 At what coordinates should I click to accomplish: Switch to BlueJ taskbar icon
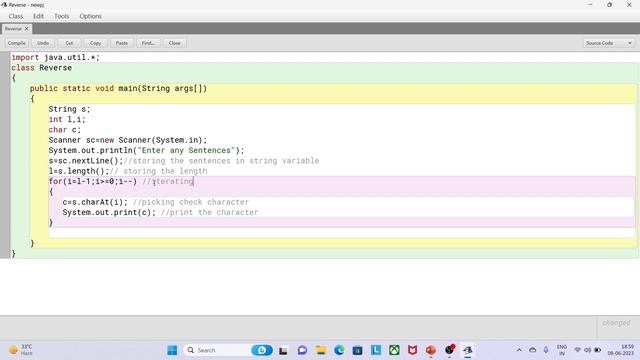point(468,350)
